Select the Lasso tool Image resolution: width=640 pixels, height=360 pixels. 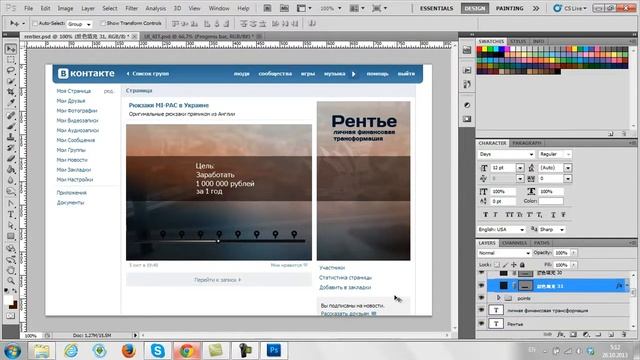point(11,71)
